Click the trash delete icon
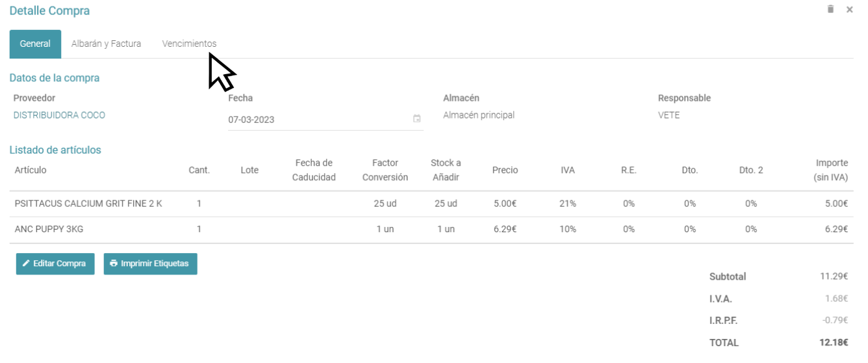This screenshot has width=868, height=363. pyautogui.click(x=830, y=9)
